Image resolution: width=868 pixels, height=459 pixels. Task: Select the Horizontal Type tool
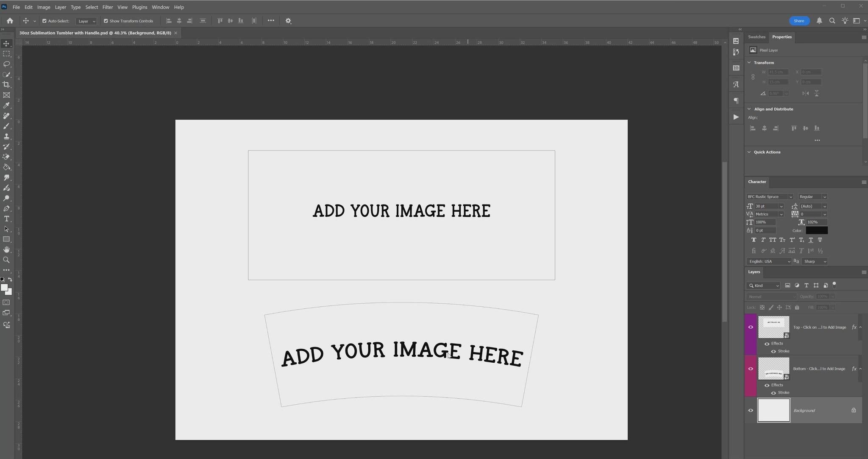(6, 219)
